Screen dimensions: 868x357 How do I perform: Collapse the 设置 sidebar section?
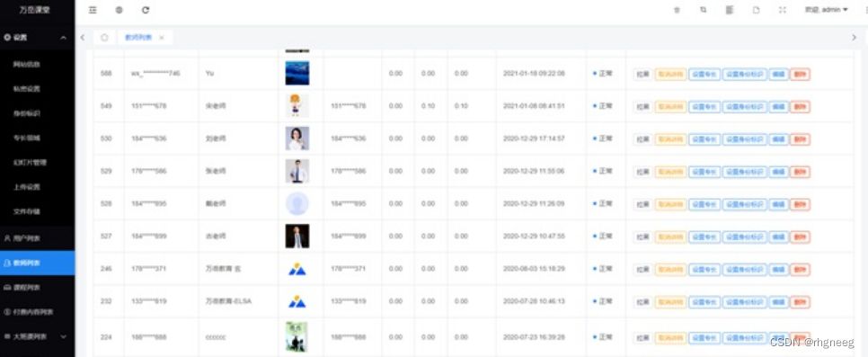coord(37,38)
